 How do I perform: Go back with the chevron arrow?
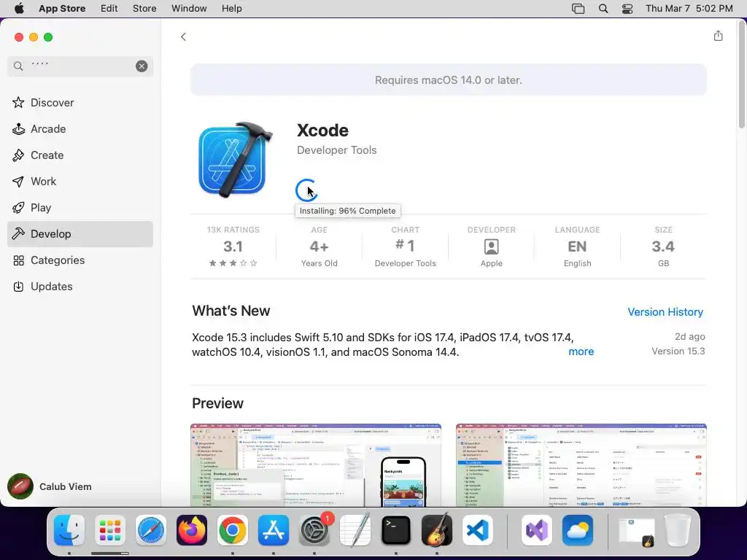click(183, 36)
